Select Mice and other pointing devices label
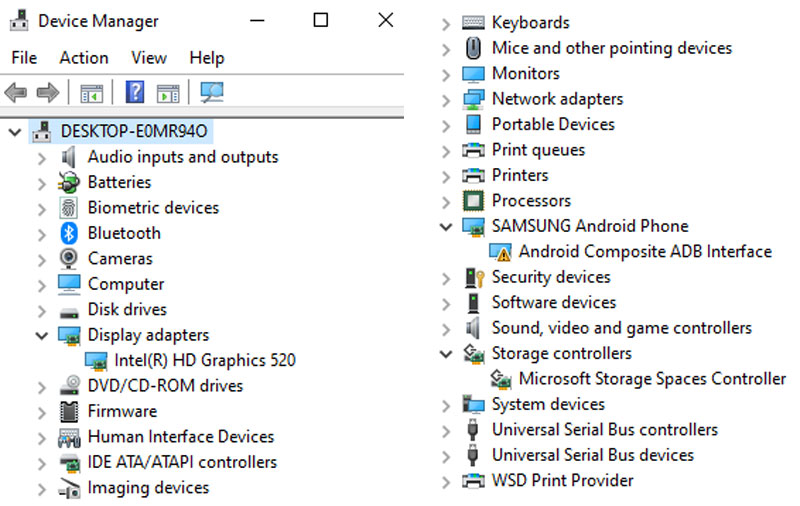The width and height of the screenshot is (800, 506). click(612, 48)
